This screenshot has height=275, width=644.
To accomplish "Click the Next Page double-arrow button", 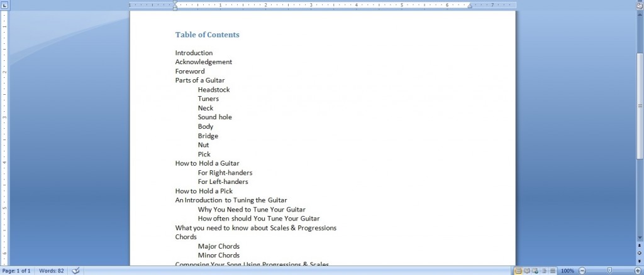I will pyautogui.click(x=640, y=261).
